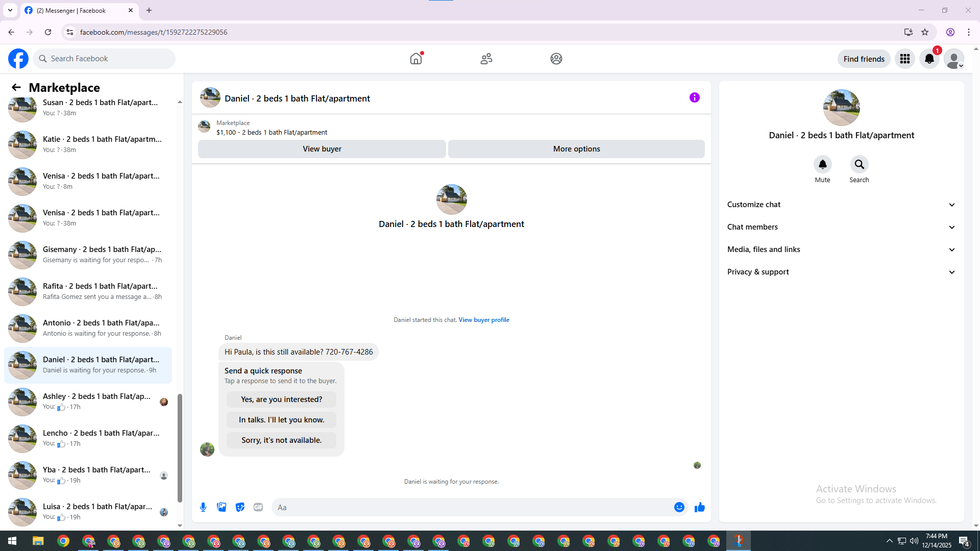
Task: Search within the conversation
Action: (x=859, y=165)
